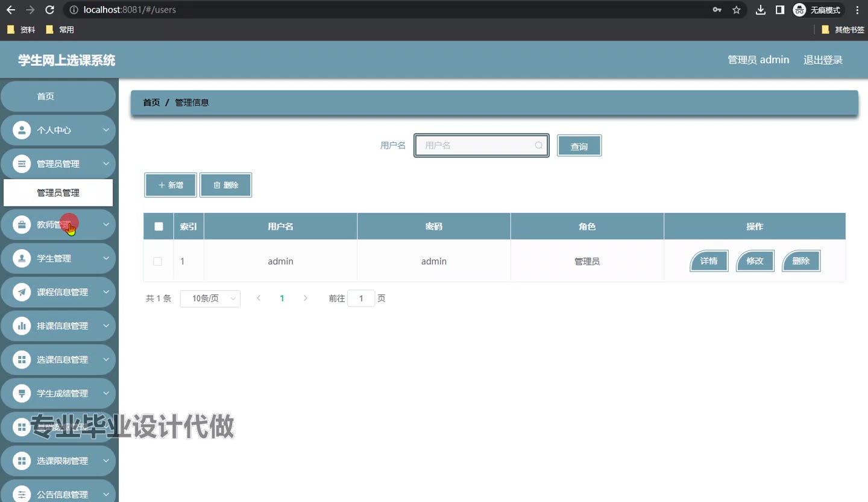Click the 选课限制管理 grid icon

22,461
